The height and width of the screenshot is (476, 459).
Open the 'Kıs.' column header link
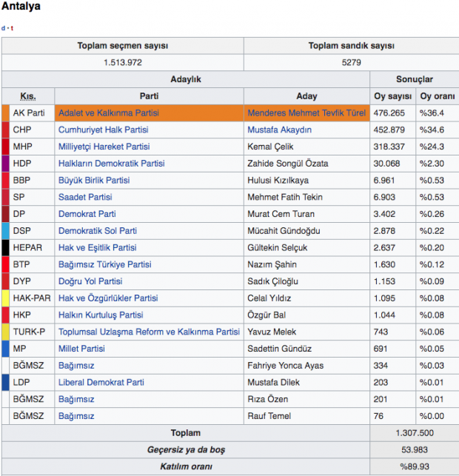(28, 96)
